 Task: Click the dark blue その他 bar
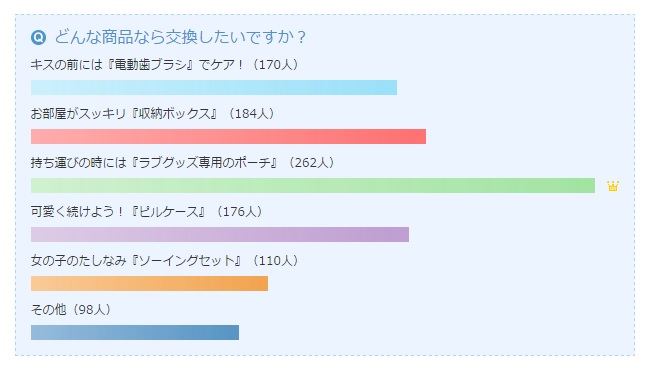pyautogui.click(x=135, y=333)
